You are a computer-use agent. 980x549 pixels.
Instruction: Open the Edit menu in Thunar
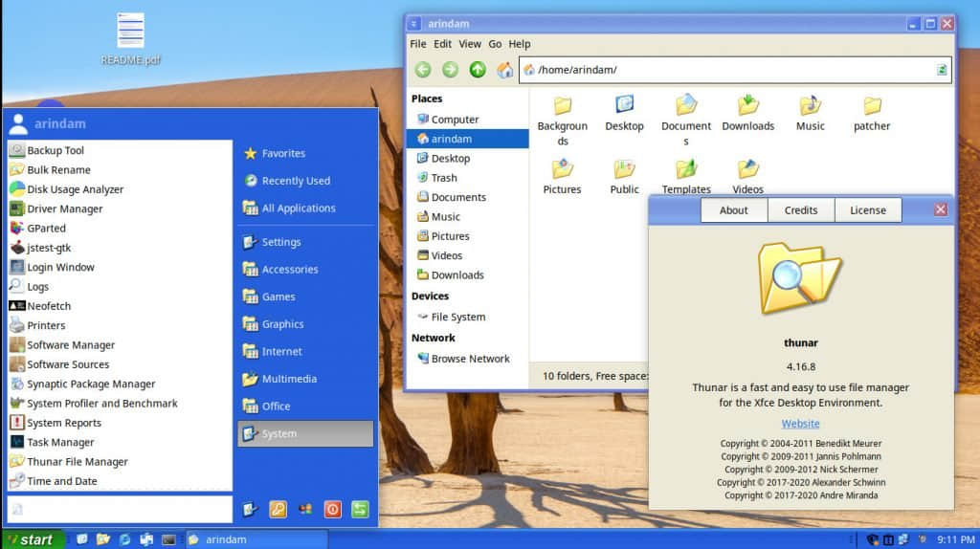442,44
